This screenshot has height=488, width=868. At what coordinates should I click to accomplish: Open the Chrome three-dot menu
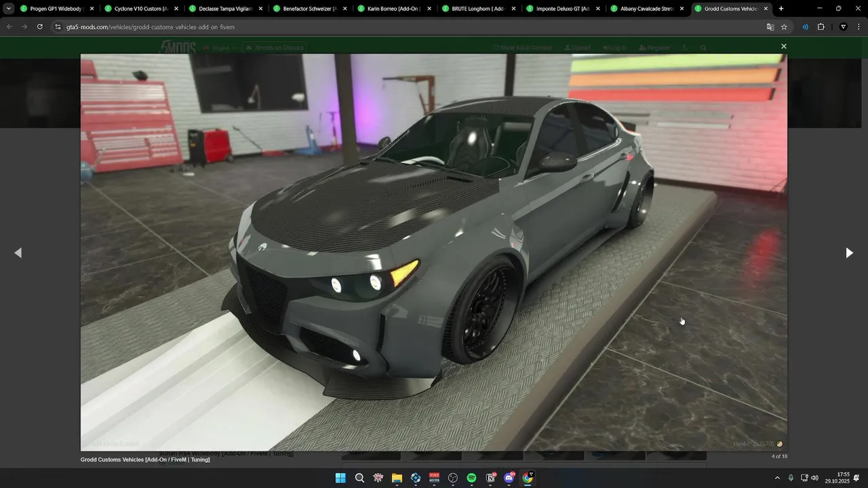pyautogui.click(x=857, y=26)
